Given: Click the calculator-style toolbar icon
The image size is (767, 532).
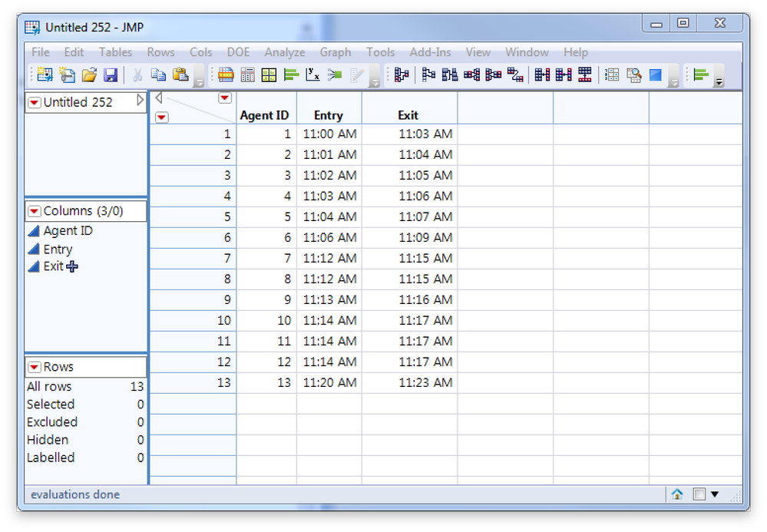Looking at the screenshot, I should click(247, 74).
